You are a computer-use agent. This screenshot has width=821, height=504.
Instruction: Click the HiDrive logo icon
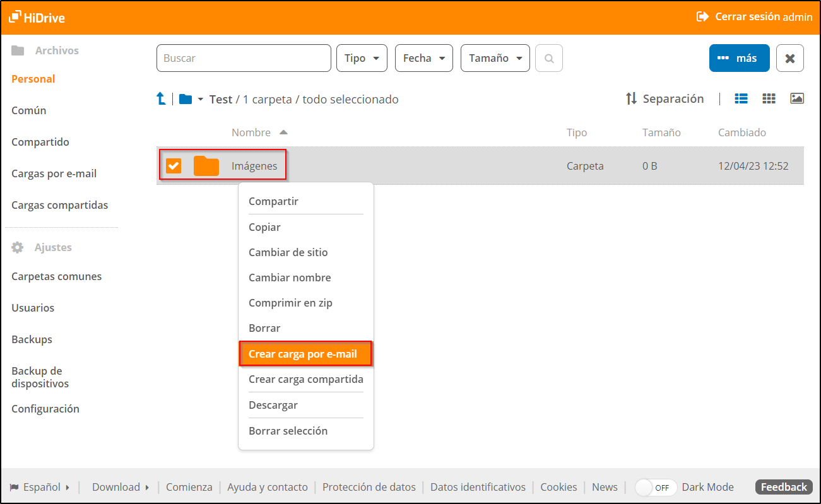click(14, 16)
